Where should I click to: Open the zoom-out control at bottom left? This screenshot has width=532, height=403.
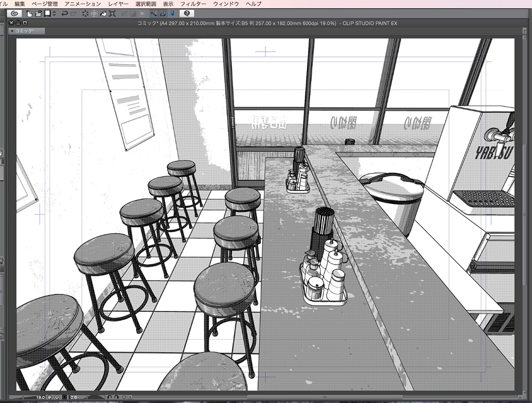[x=49, y=397]
